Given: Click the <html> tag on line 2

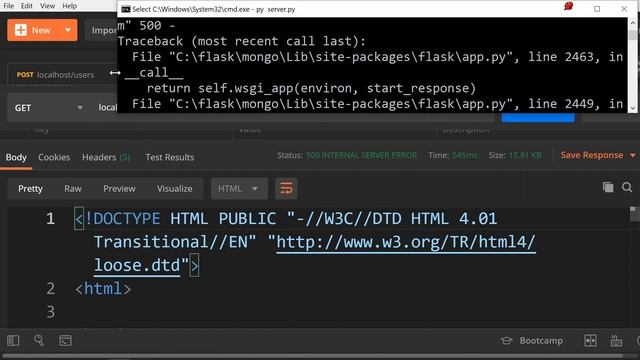Looking at the screenshot, I should [103, 289].
